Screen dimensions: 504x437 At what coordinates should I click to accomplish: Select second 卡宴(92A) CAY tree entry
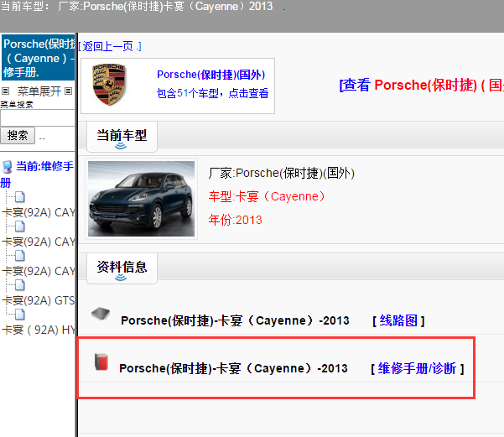point(39,242)
